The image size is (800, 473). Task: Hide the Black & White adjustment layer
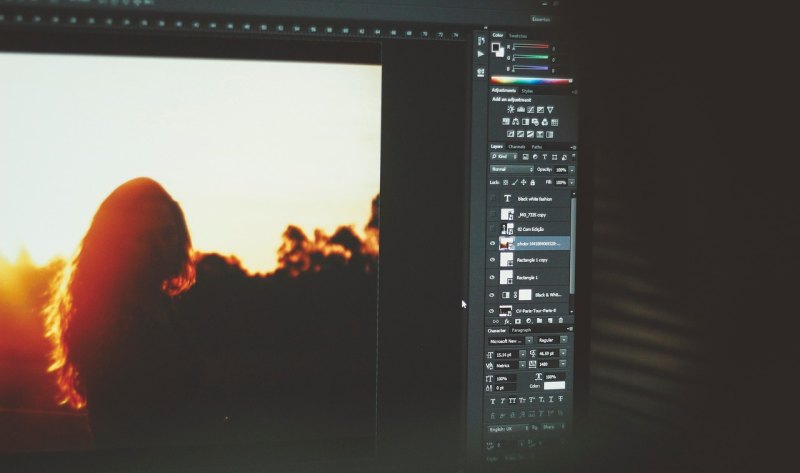[492, 295]
